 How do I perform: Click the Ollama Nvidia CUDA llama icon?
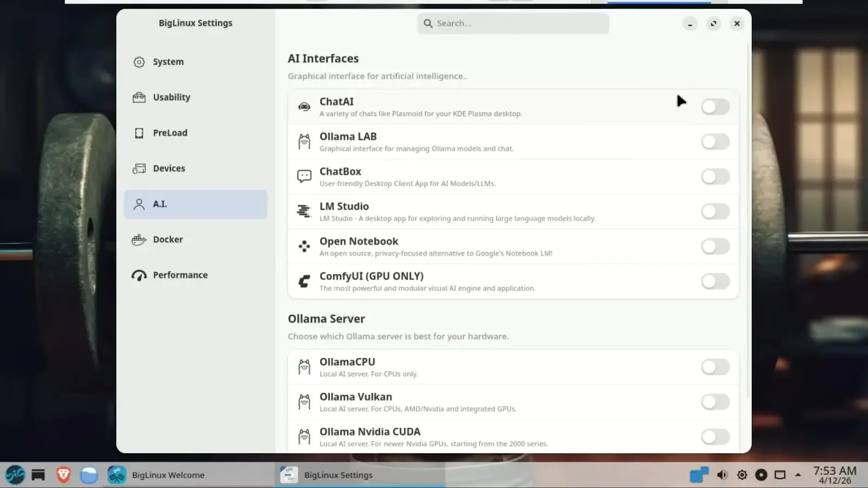(304, 436)
